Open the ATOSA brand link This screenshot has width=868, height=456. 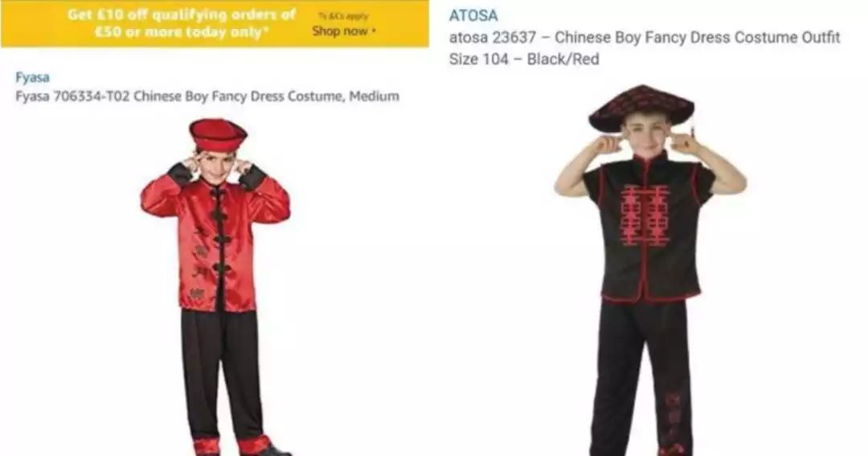coord(473,15)
